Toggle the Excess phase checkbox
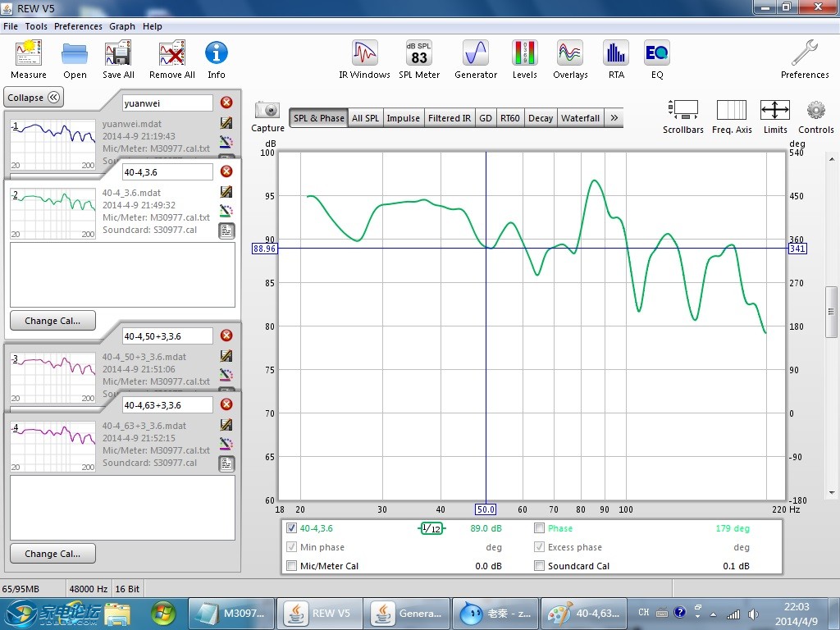Viewport: 840px width, 630px height. coord(540,547)
